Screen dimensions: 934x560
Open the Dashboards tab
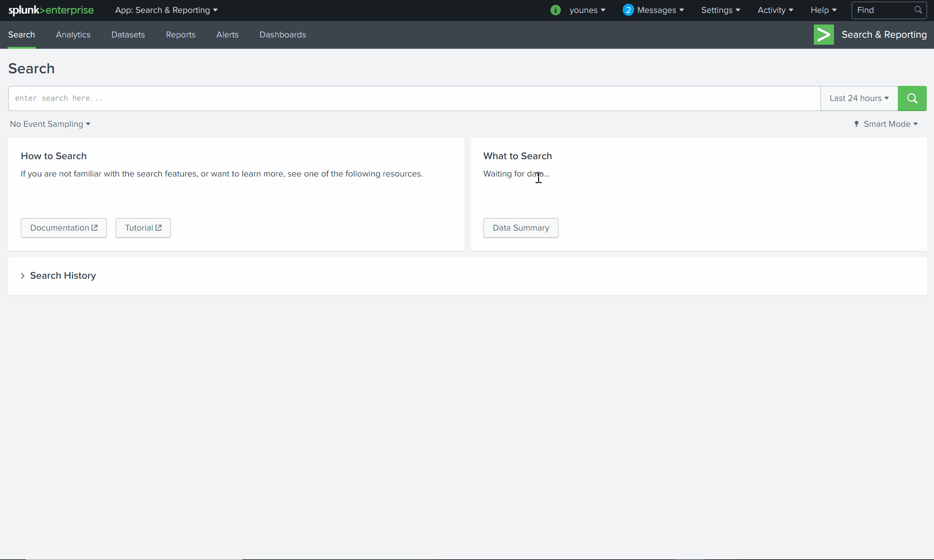click(x=282, y=35)
